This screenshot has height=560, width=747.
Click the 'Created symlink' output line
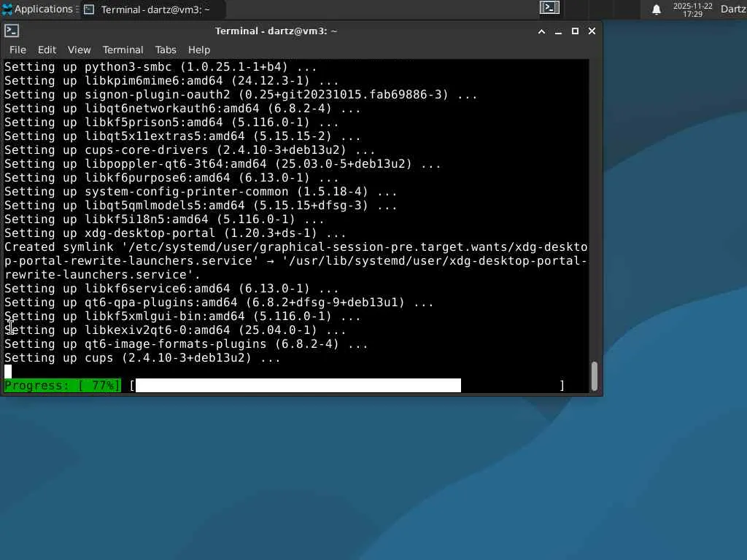coord(296,260)
